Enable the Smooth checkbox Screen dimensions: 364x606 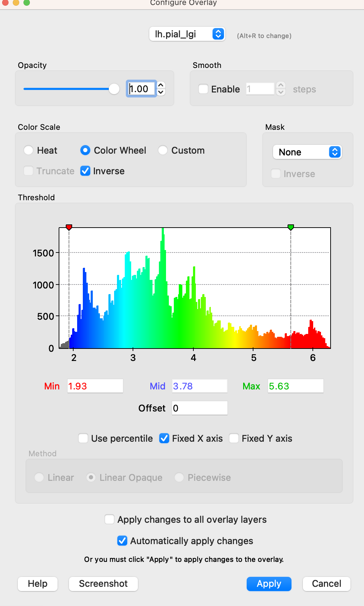203,89
